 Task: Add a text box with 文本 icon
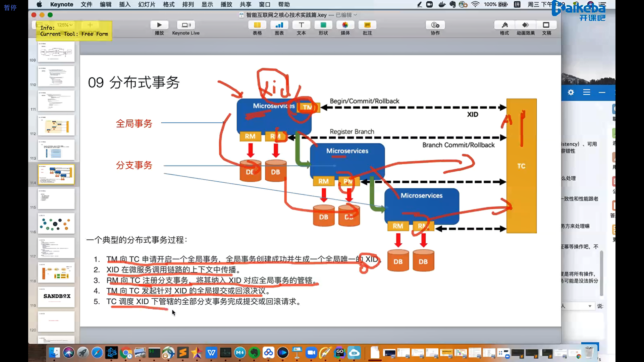click(x=301, y=25)
